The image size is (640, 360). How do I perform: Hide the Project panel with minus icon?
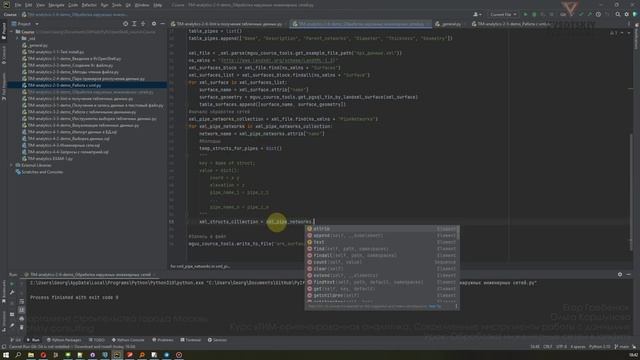(x=162, y=24)
